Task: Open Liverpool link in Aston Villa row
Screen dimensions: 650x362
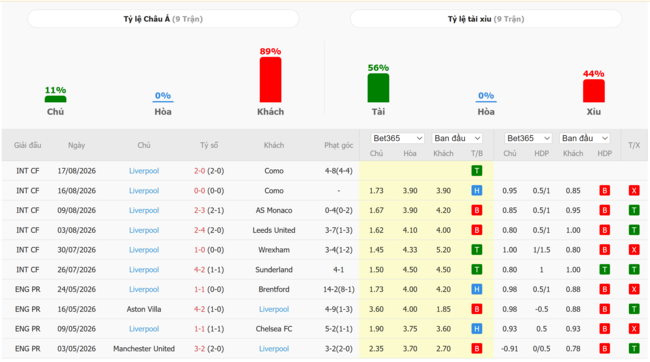Action: 274,309
